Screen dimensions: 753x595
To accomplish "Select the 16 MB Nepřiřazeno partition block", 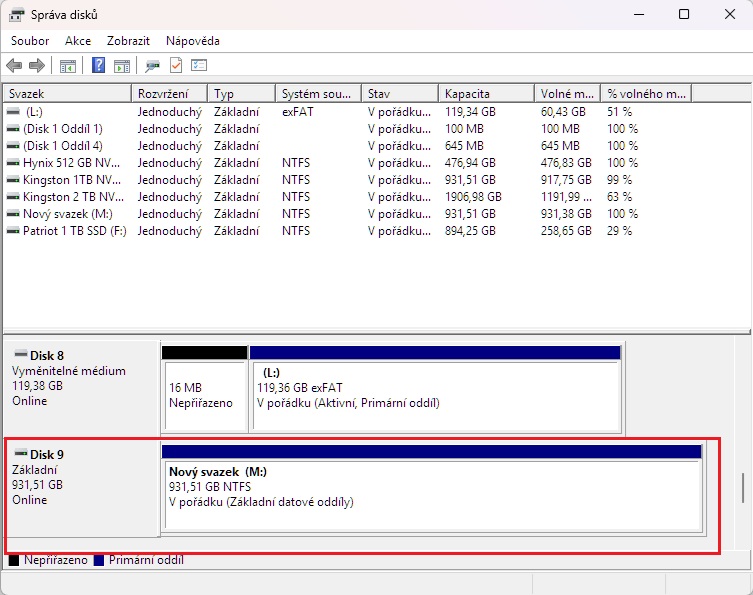I will click(x=205, y=389).
